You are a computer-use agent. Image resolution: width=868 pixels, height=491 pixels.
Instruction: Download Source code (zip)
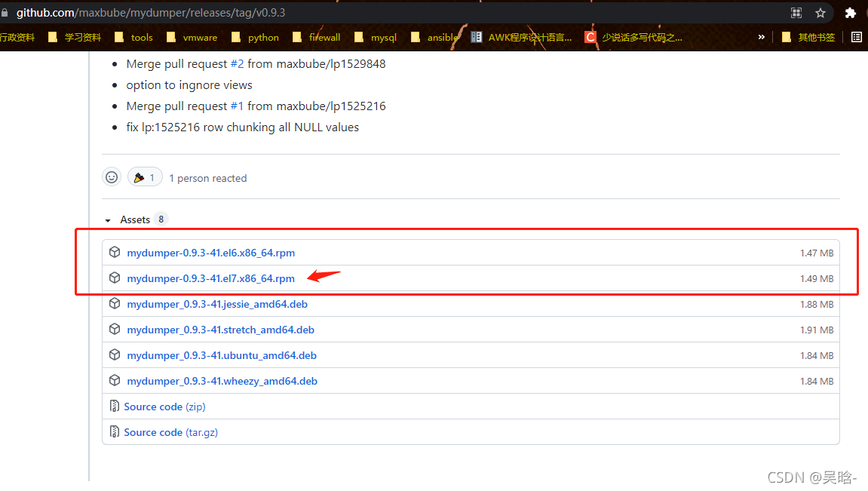click(164, 407)
